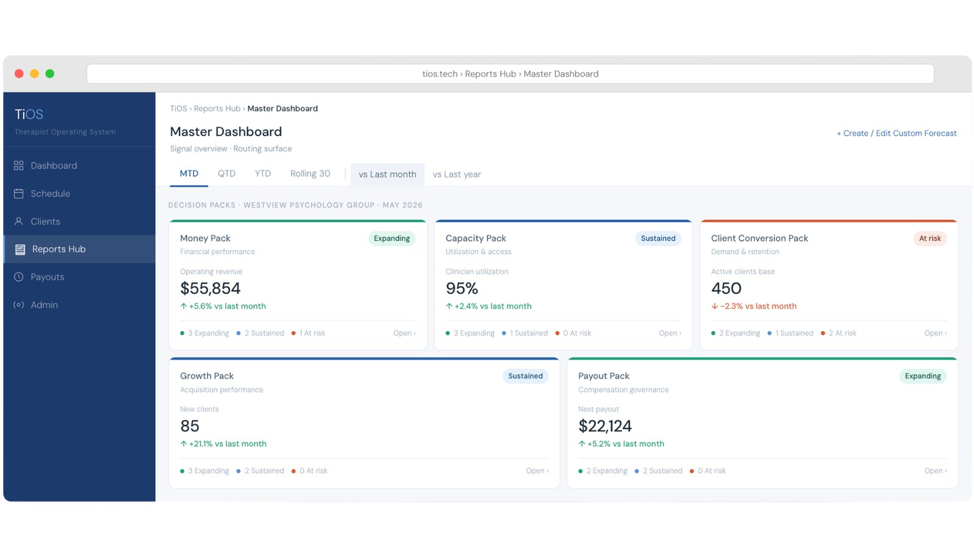Click the Sustained badge on Capacity Pack
Screen dimensions: 974x560
[x=658, y=239]
